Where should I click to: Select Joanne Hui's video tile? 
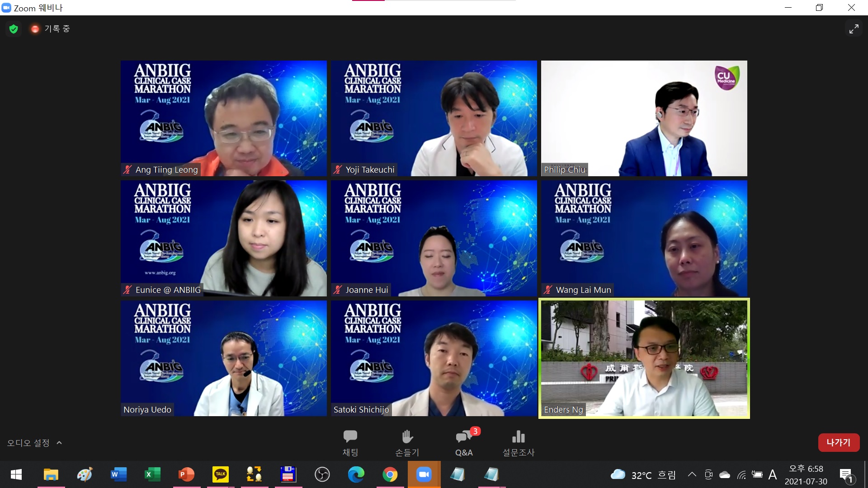[x=434, y=238]
